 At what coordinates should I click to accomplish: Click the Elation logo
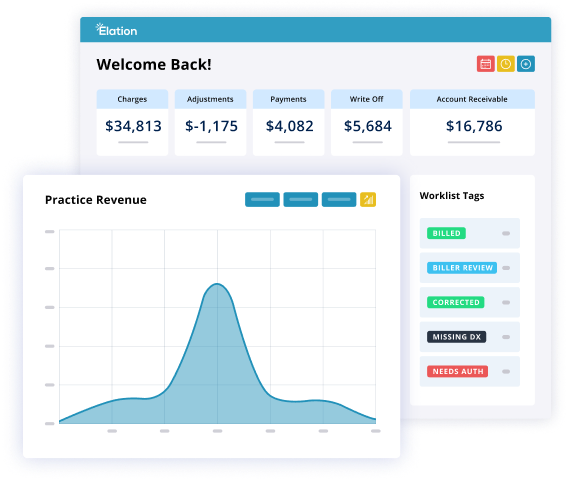[116, 30]
